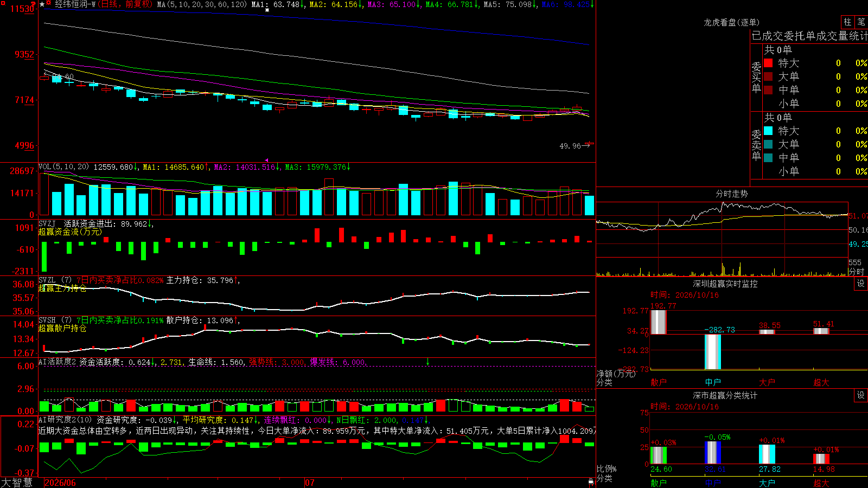868x488 pixels.
Task: Click the 超赢主力持仓 yellow label
Action: pyautogui.click(x=62, y=288)
